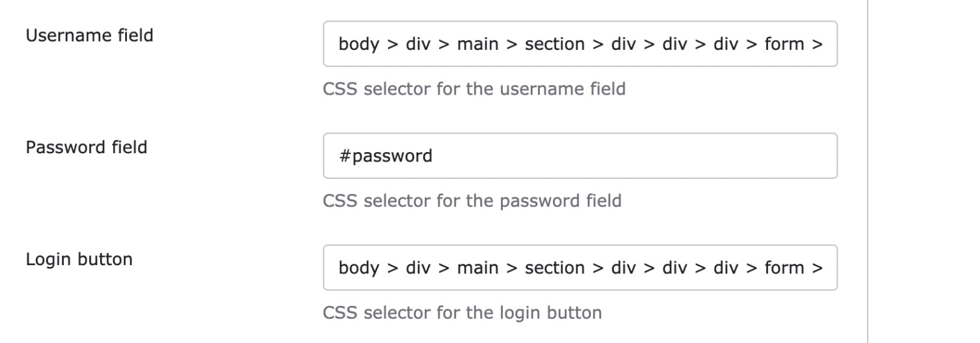Click the help text "CSS selector for the login button"
Viewport: 980px width, 343px height.
tap(463, 314)
